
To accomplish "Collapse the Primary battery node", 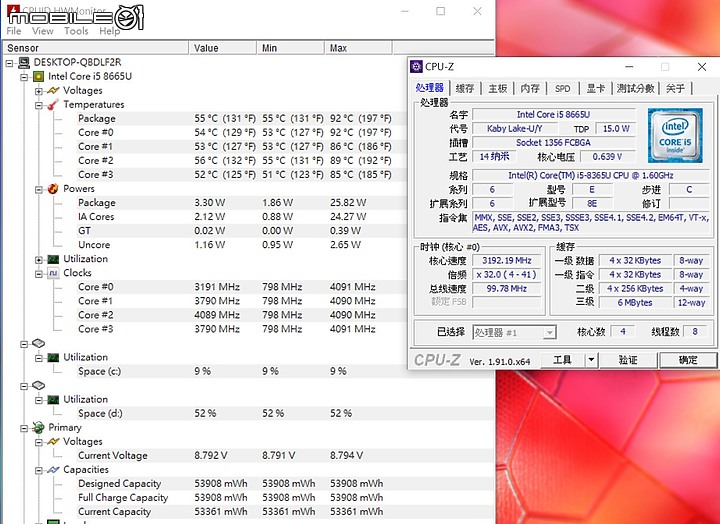I will 24,428.
